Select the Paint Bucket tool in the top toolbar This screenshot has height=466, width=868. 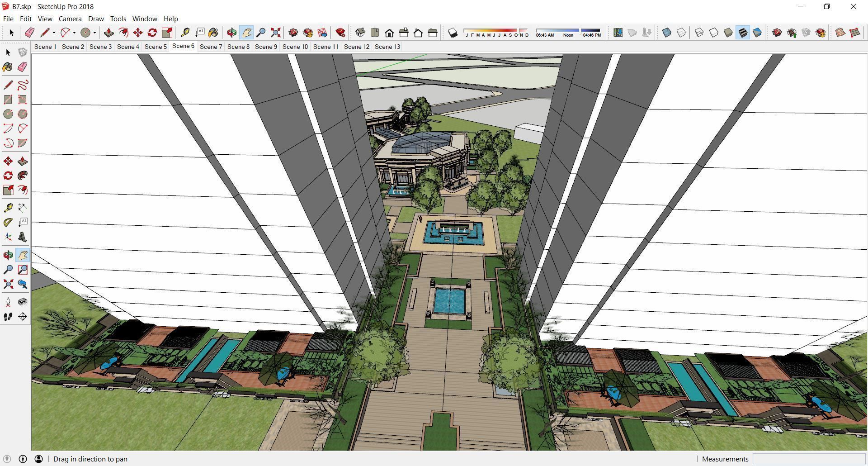click(213, 33)
